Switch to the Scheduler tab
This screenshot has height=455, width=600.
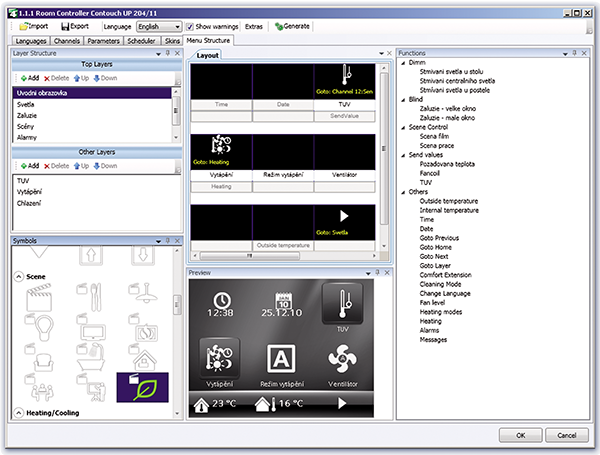(x=141, y=41)
